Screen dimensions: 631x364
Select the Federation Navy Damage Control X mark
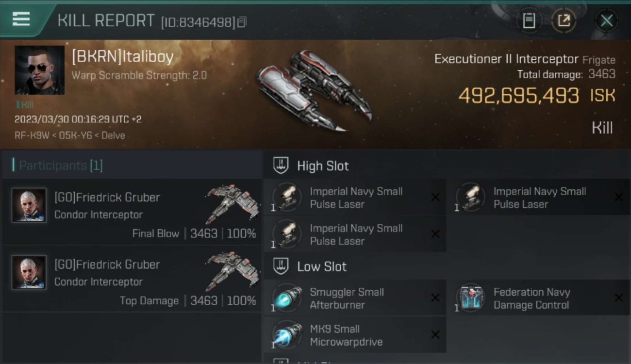[619, 298]
